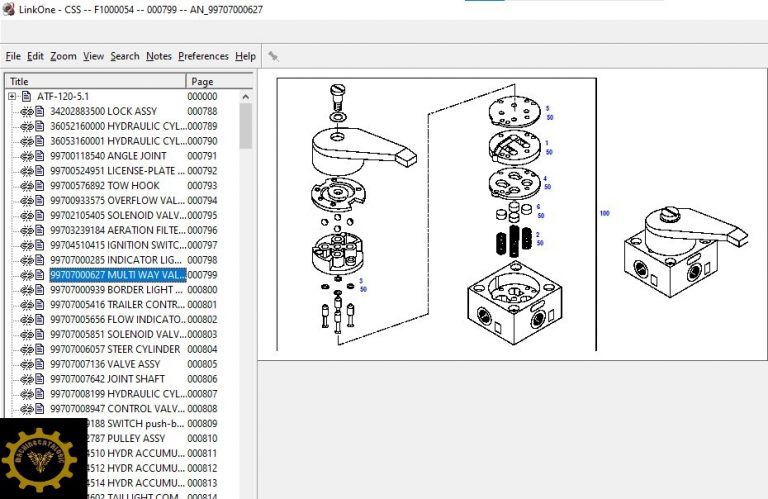Click callout 1 in the exploded diagram
This screenshot has width=768, height=499.
(547, 143)
